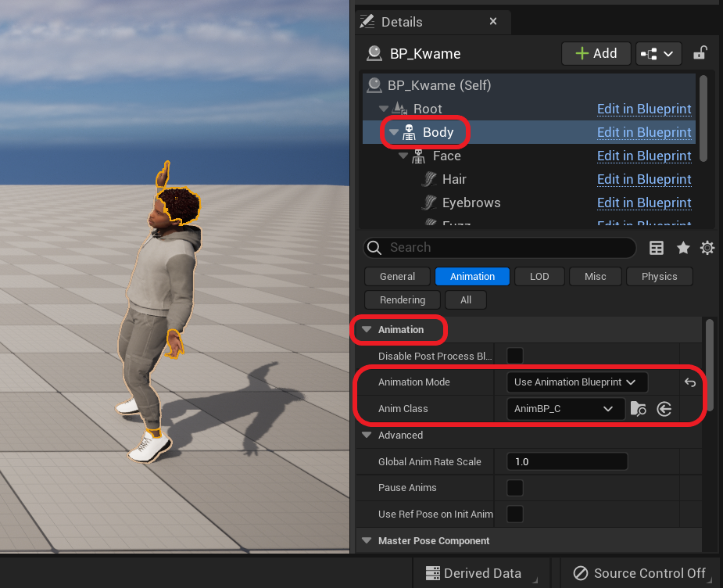Browse to AnimBP_C in the Content Browser

click(639, 408)
